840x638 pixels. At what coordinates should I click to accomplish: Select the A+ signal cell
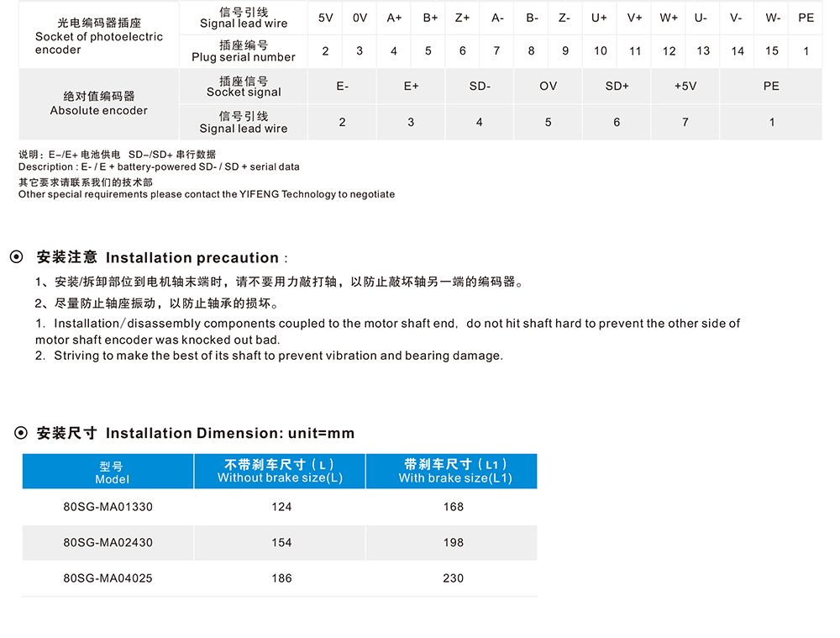pos(394,18)
